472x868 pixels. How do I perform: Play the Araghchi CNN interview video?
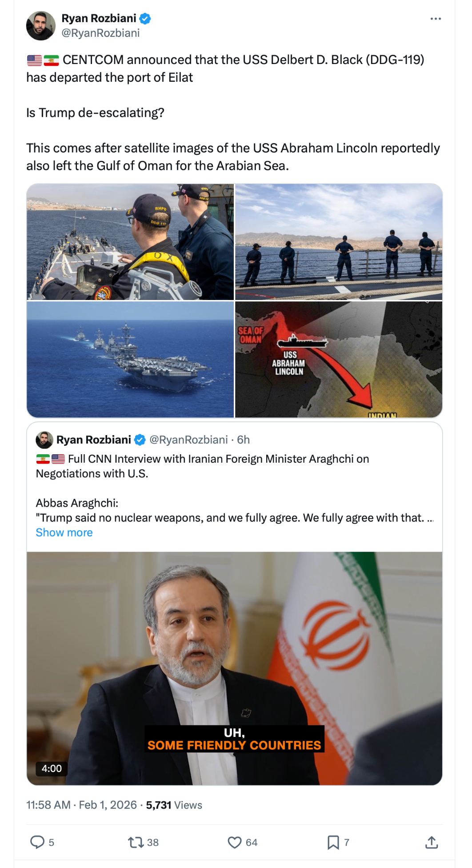[x=235, y=668]
